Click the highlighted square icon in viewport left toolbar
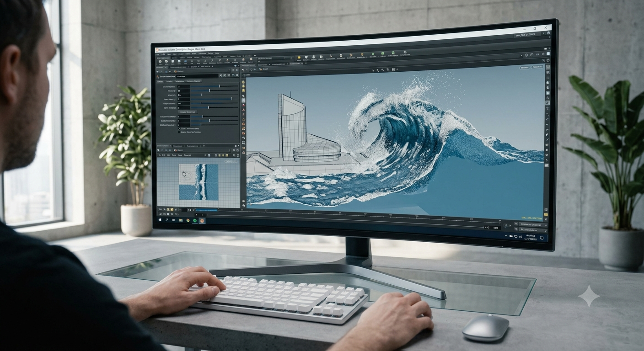 tap(243, 100)
